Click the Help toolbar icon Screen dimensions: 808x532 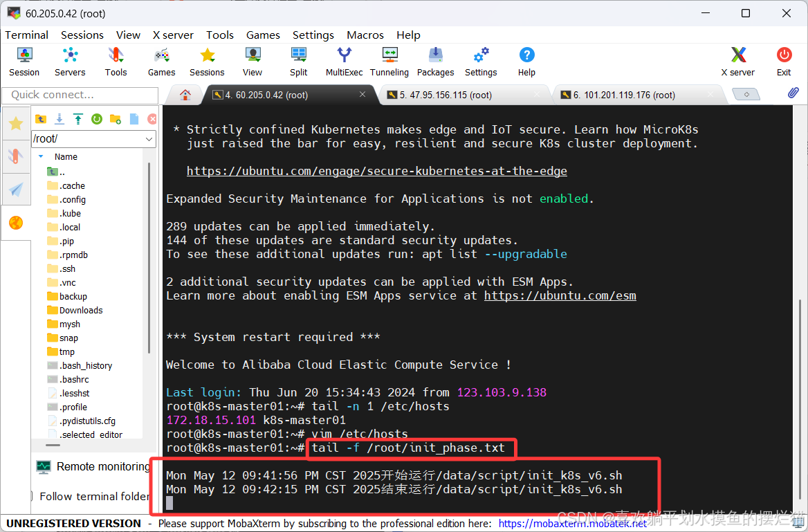526,62
